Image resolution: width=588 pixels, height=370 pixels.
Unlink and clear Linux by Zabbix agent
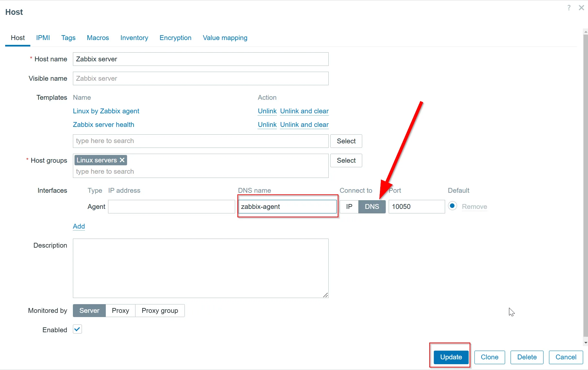click(304, 111)
